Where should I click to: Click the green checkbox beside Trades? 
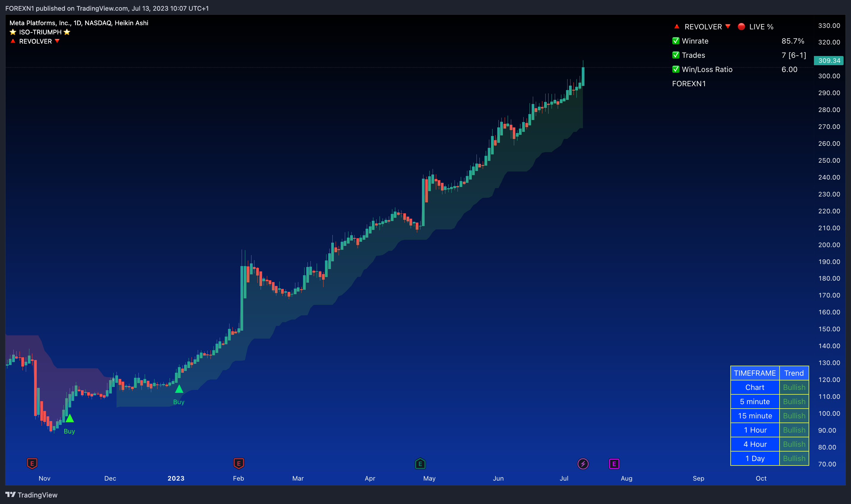pos(676,55)
